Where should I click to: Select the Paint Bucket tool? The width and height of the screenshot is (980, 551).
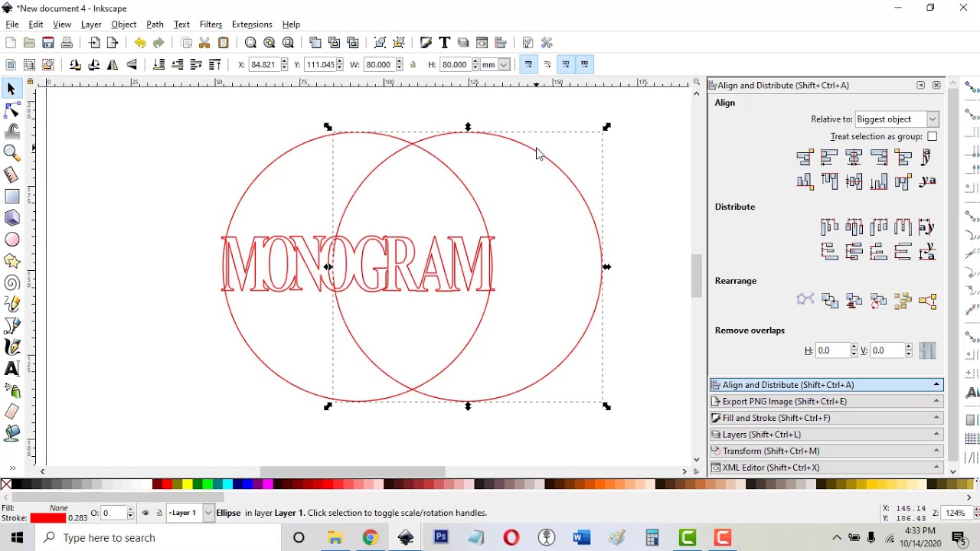[11, 433]
